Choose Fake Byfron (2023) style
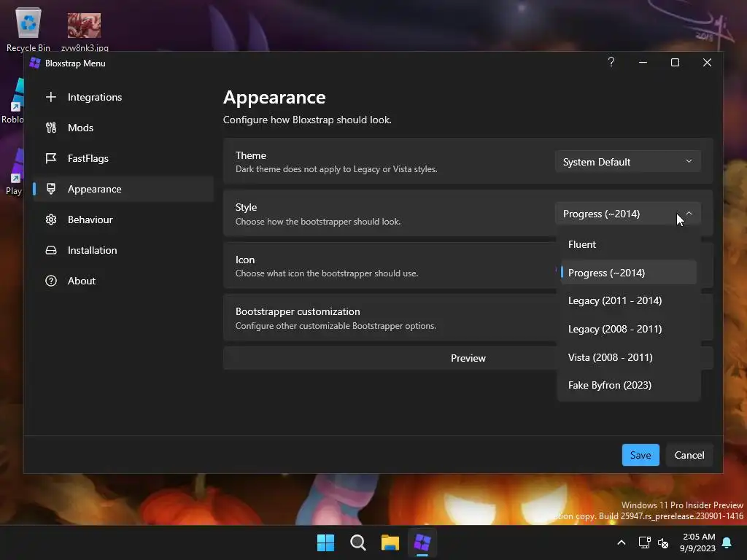The image size is (747, 560). coord(628,385)
